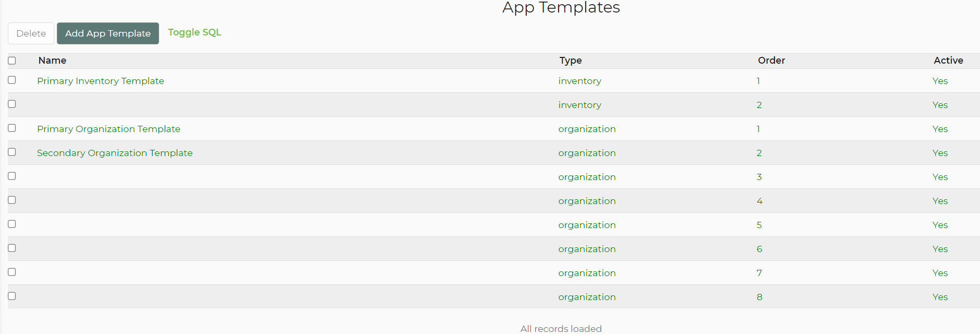980x334 pixels.
Task: Sort by the Type column header
Action: [570, 61]
